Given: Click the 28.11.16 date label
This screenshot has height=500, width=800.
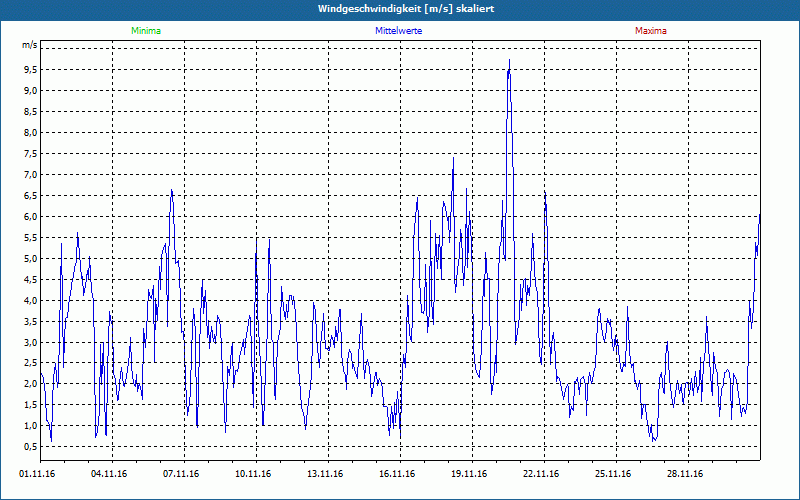Looking at the screenshot, I should pyautogui.click(x=684, y=474).
